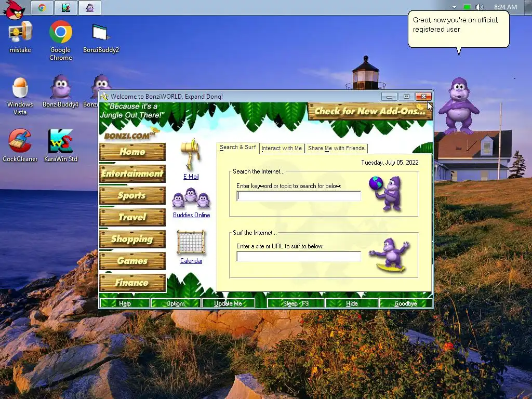Click Bonzi's speech bubble
Image resolution: width=532 pixels, height=399 pixels.
click(458, 30)
